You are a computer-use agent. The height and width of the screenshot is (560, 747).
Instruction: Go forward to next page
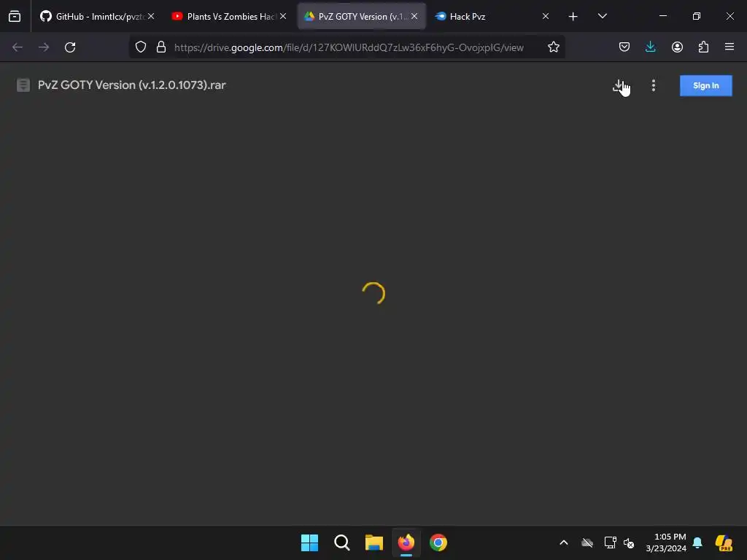[44, 47]
